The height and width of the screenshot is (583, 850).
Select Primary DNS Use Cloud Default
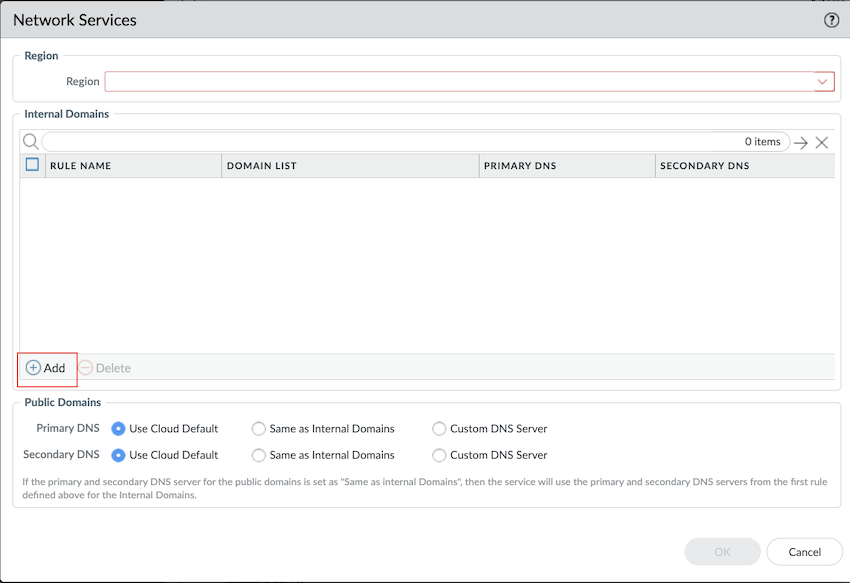(119, 429)
